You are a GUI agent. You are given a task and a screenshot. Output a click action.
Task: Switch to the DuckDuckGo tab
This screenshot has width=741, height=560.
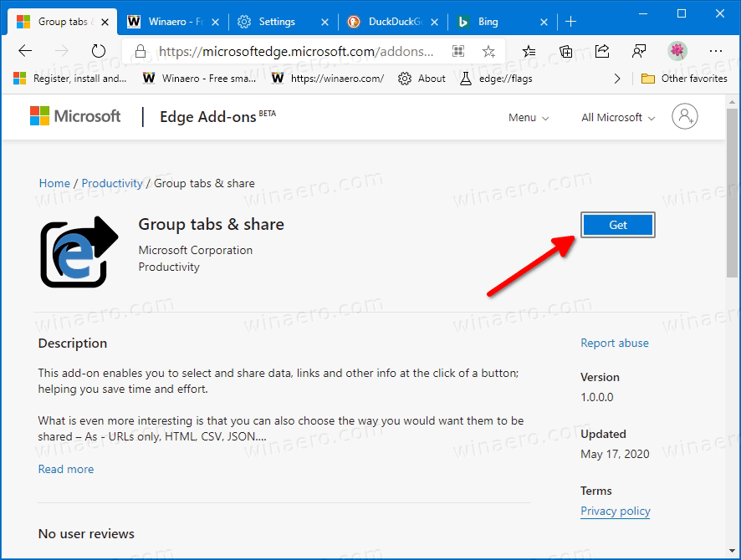pos(393,22)
